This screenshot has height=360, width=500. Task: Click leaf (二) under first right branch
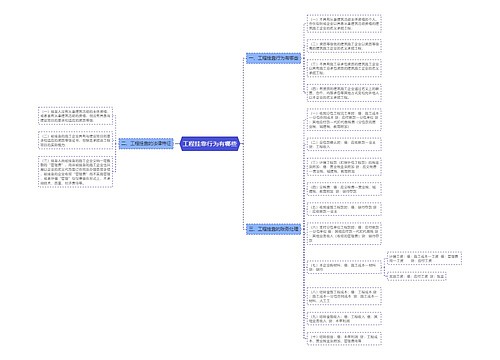tap(344, 46)
